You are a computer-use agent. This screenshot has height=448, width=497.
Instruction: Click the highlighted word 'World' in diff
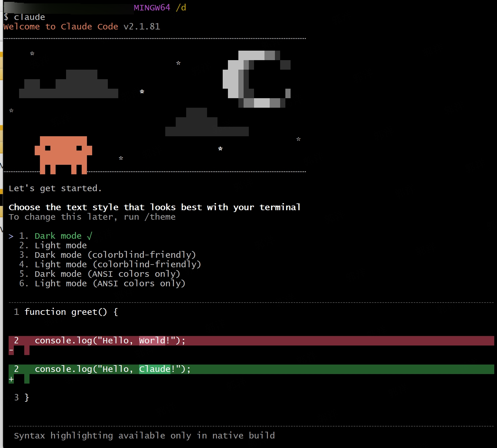pyautogui.click(x=152, y=341)
